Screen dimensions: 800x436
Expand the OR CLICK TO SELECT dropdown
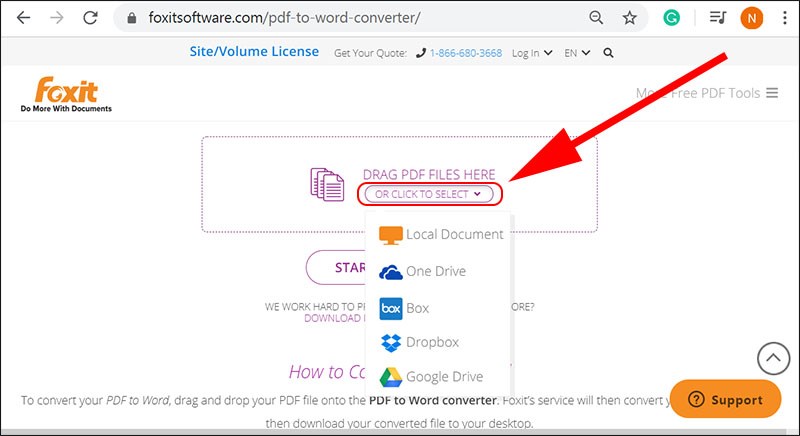pos(429,194)
